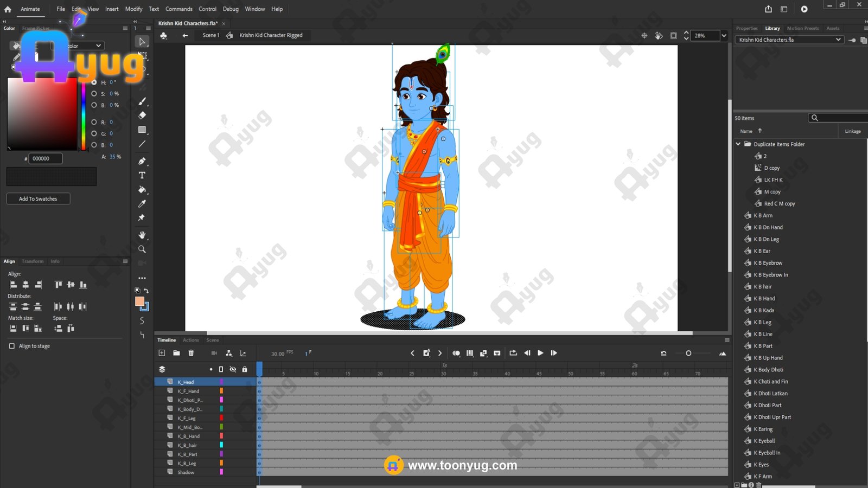Select the Asset Warp pin tool
868x488 pixels.
tap(142, 217)
